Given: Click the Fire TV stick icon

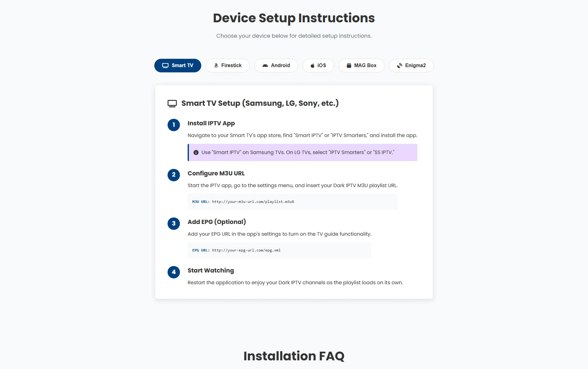Looking at the screenshot, I should coord(216,66).
